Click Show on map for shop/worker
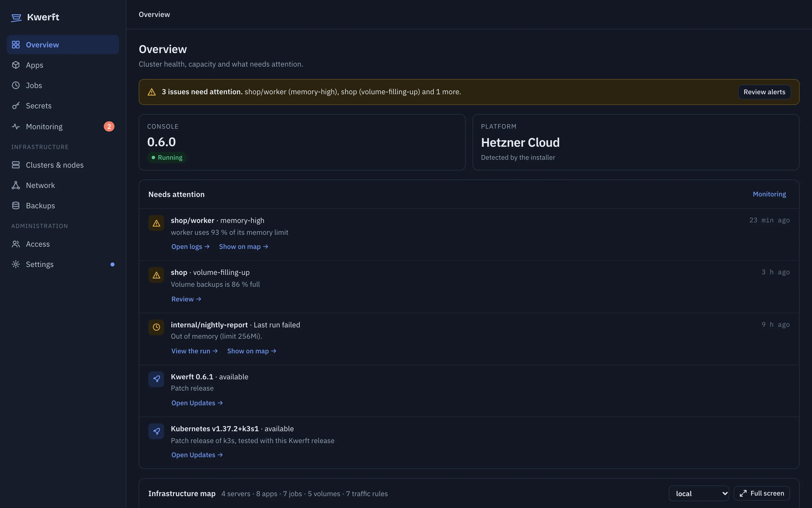 point(244,247)
